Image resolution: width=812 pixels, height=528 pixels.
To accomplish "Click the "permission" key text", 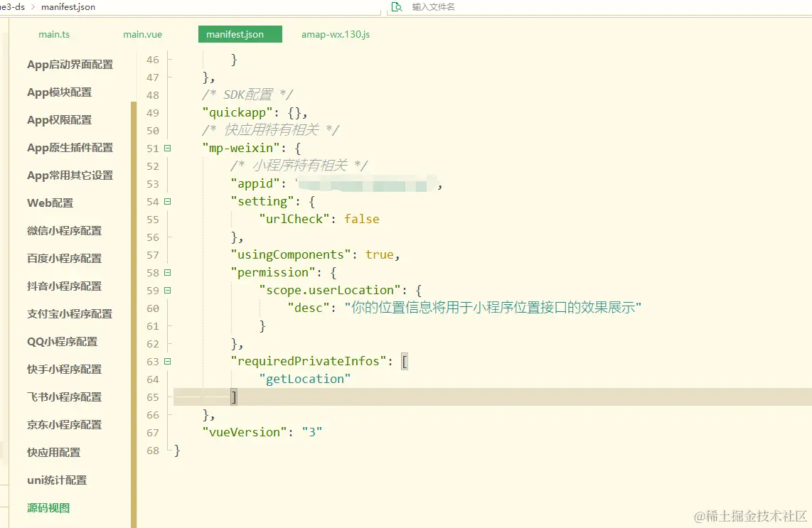I will point(273,272).
